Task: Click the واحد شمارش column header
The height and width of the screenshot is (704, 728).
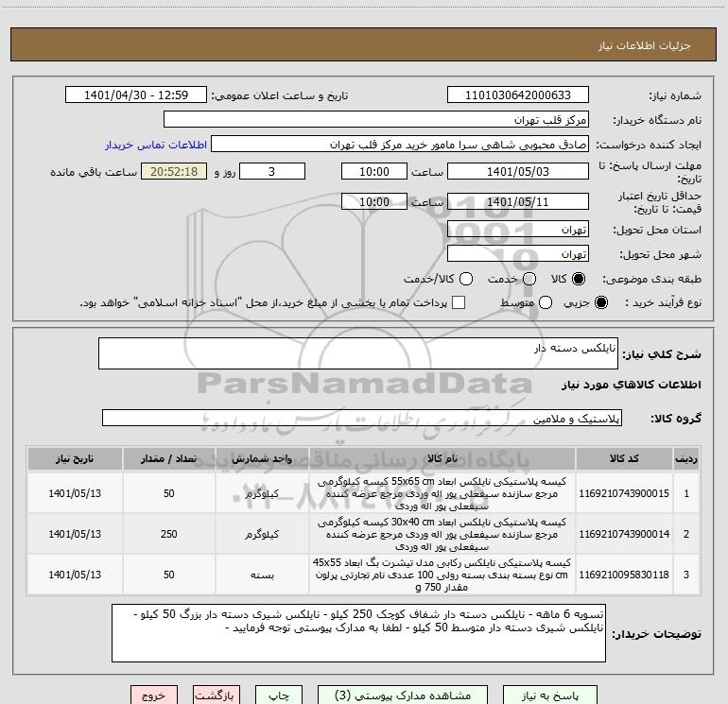Action: 262,459
